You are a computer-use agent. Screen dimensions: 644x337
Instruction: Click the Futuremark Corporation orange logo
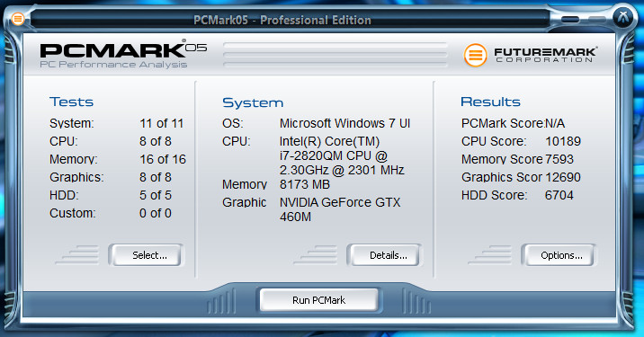475,55
